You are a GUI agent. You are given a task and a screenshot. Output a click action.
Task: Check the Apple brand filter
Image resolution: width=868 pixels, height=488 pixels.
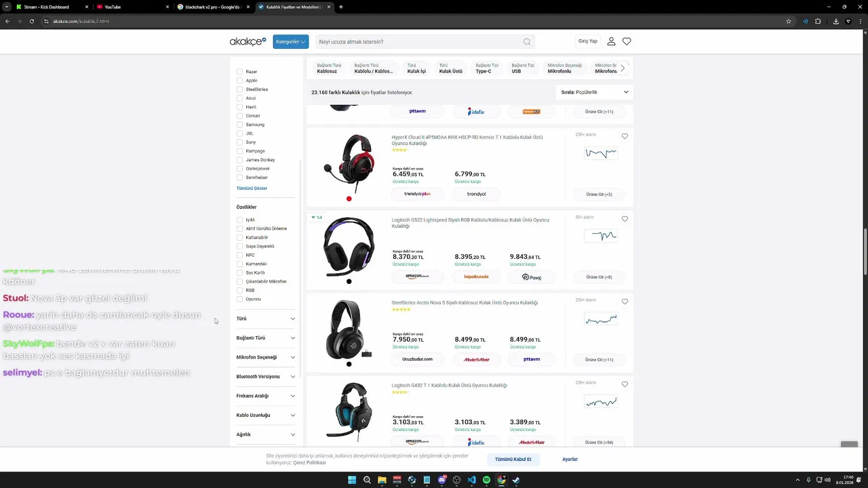click(239, 81)
